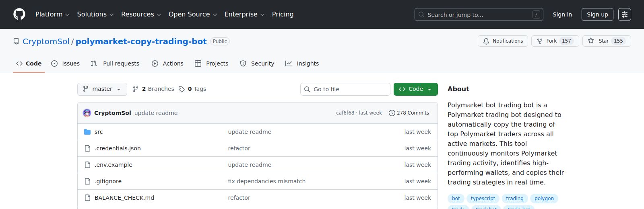
Task: Open the 0 Tags page
Action: point(192,89)
